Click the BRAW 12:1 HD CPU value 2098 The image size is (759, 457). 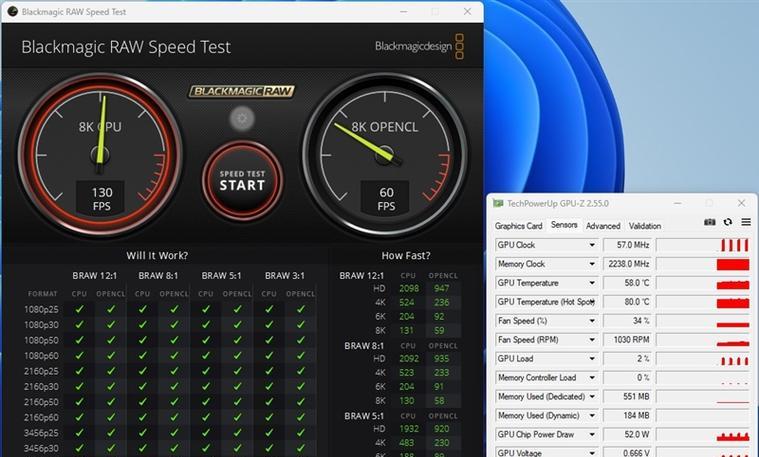(409, 289)
